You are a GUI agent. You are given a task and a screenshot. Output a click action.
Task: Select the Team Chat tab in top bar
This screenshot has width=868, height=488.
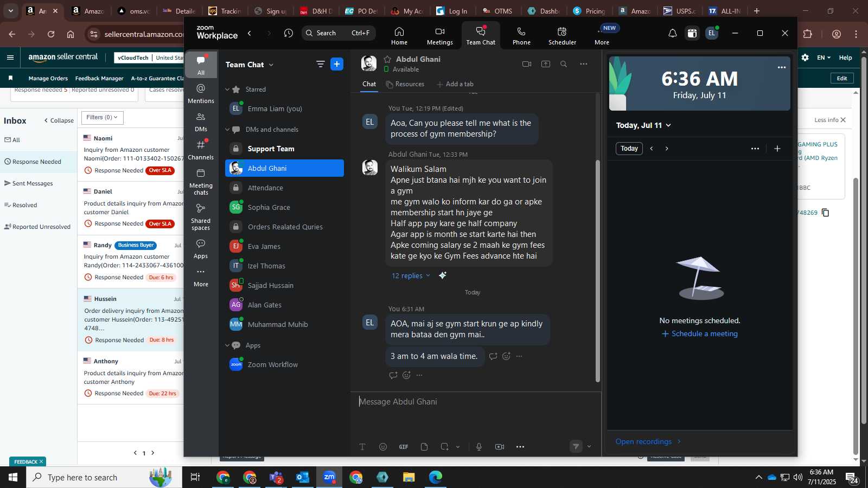[481, 36]
